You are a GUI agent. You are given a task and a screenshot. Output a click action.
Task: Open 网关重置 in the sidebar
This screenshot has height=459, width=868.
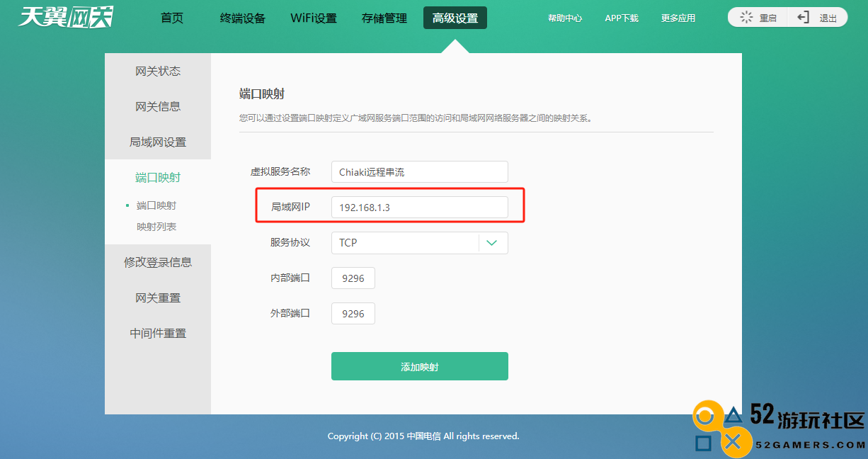(158, 297)
